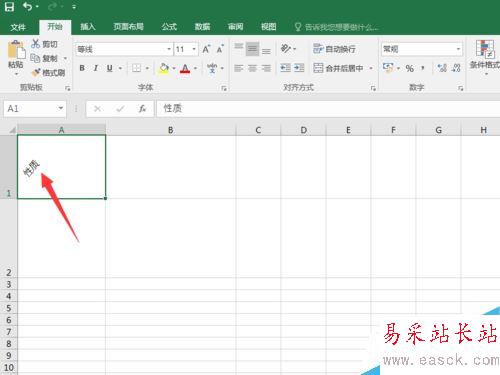Click the insert function fx icon
Viewport: 500px width, 375px height.
pyautogui.click(x=142, y=109)
